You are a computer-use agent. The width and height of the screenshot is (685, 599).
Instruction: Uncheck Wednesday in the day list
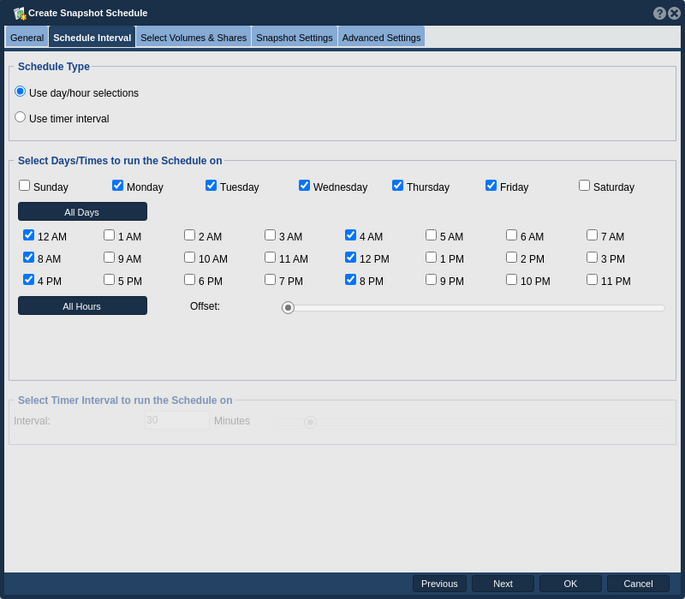[304, 186]
